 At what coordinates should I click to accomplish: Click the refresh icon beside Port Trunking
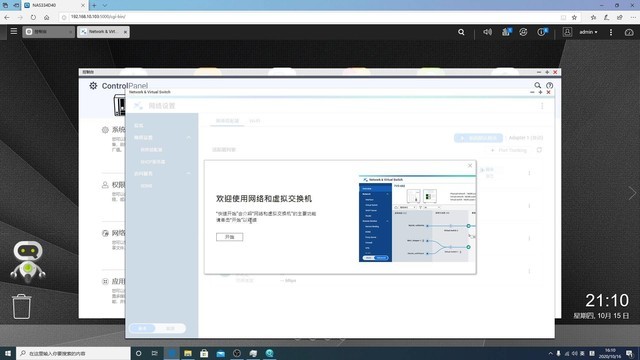539,150
